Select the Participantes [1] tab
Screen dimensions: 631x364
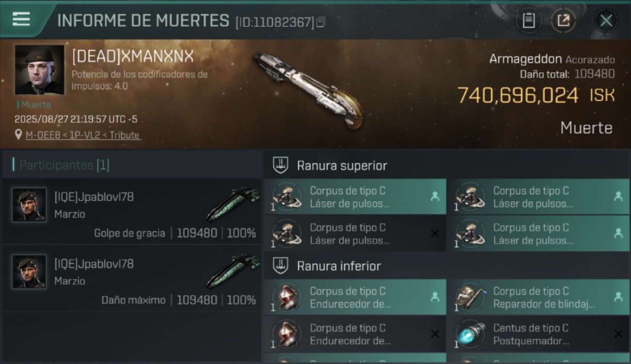[64, 165]
